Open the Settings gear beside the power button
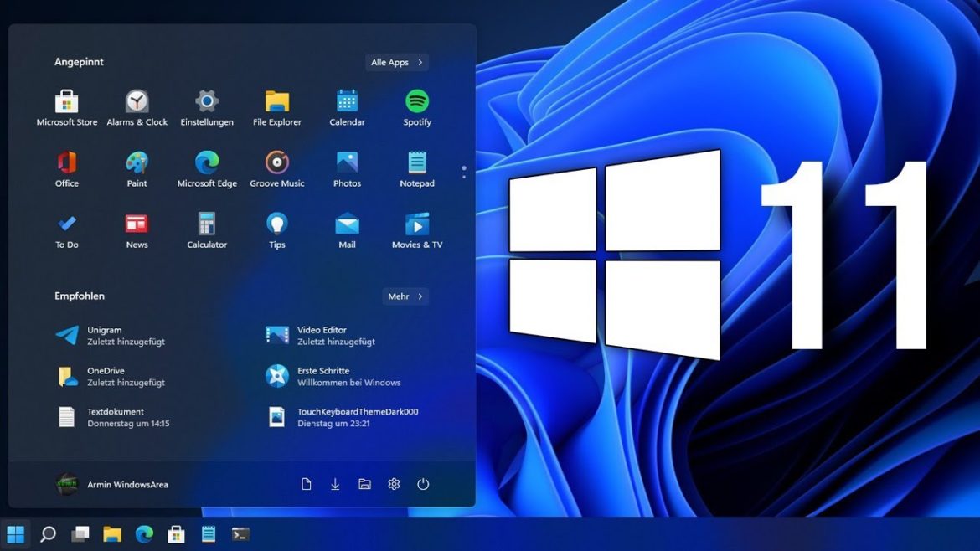Viewport: 980px width, 551px height. pyautogui.click(x=394, y=484)
